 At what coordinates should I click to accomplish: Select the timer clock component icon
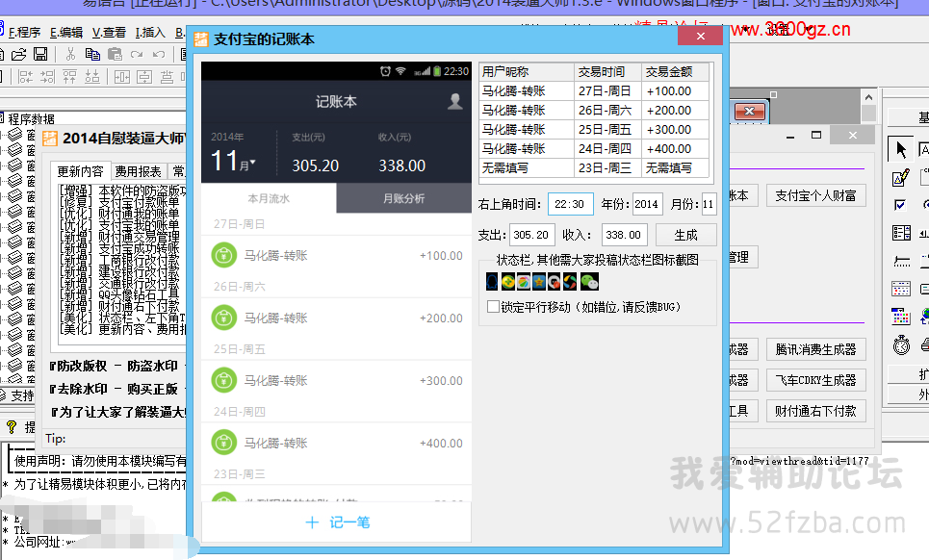901,344
